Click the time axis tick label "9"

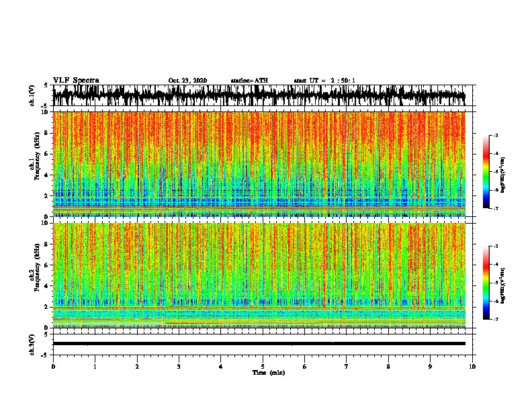(x=430, y=367)
